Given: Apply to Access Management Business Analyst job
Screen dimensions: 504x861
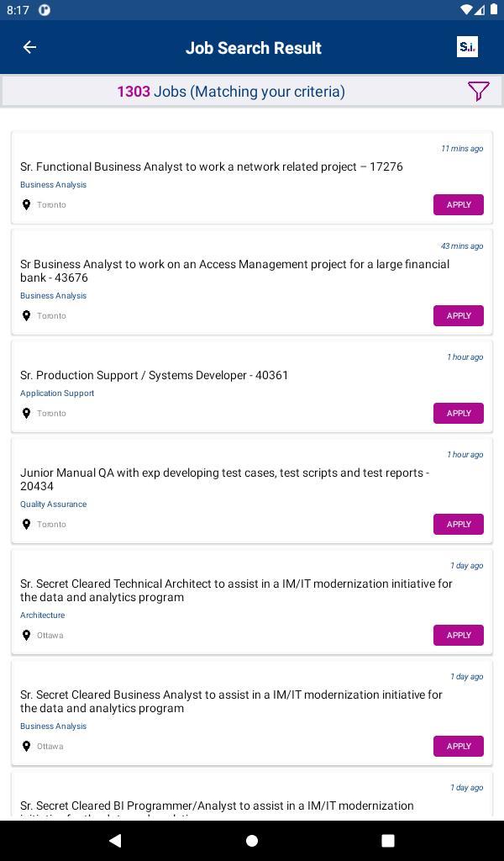Looking at the screenshot, I should 458,316.
